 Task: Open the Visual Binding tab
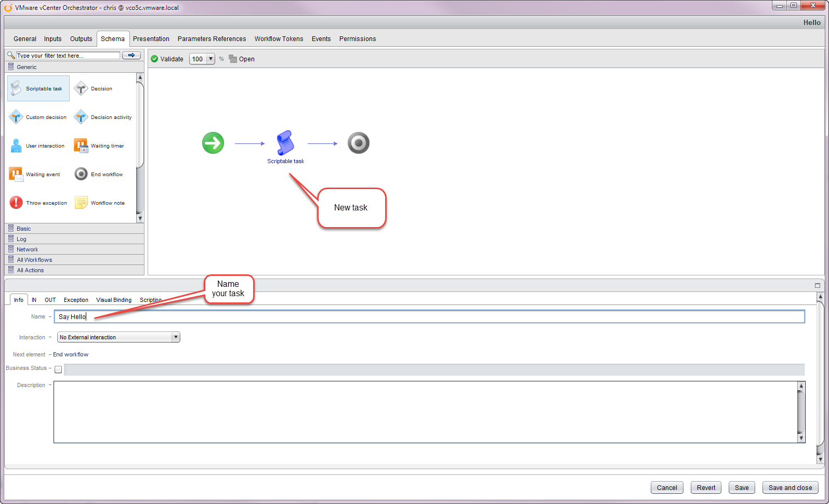pyautogui.click(x=114, y=300)
